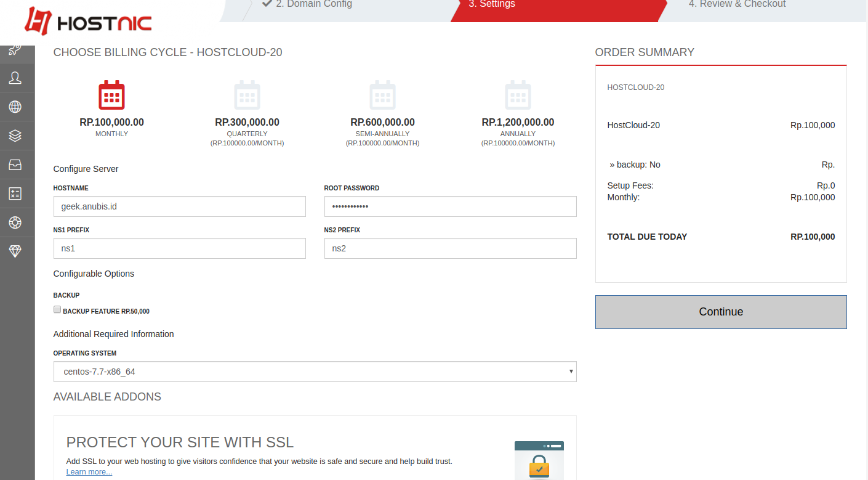Click into the Root Password field

click(x=451, y=206)
